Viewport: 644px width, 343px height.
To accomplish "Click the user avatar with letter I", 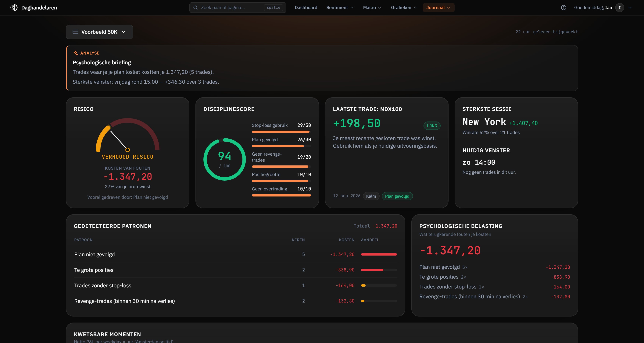I will pos(620,8).
